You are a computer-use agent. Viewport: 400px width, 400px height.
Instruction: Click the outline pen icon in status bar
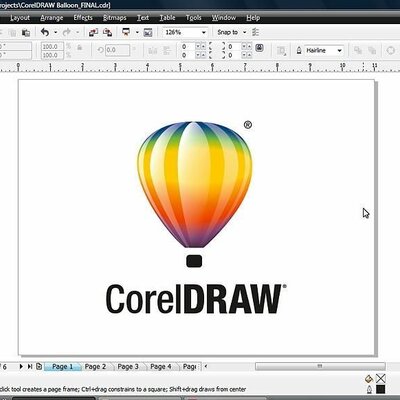(x=369, y=389)
